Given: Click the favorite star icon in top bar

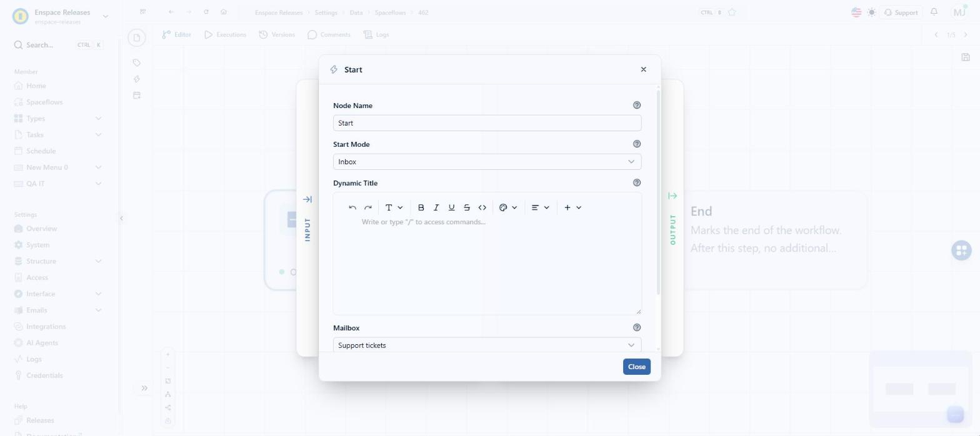Looking at the screenshot, I should 732,12.
